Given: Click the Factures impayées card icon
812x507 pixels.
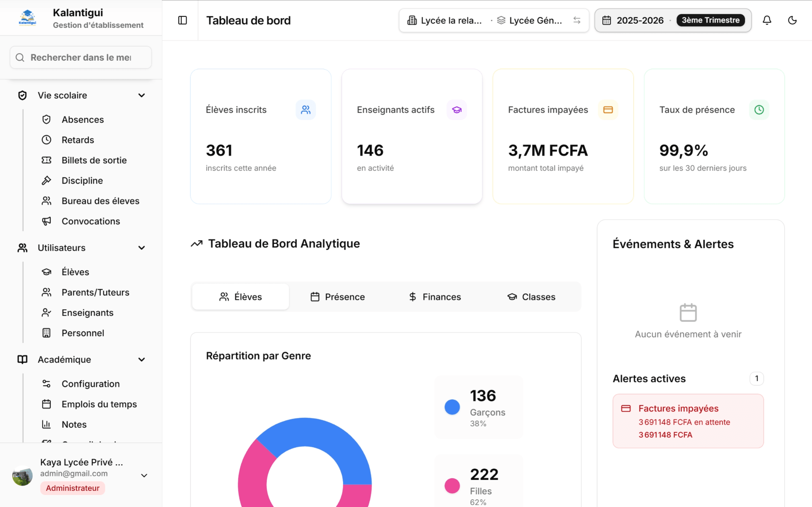Looking at the screenshot, I should click(608, 110).
